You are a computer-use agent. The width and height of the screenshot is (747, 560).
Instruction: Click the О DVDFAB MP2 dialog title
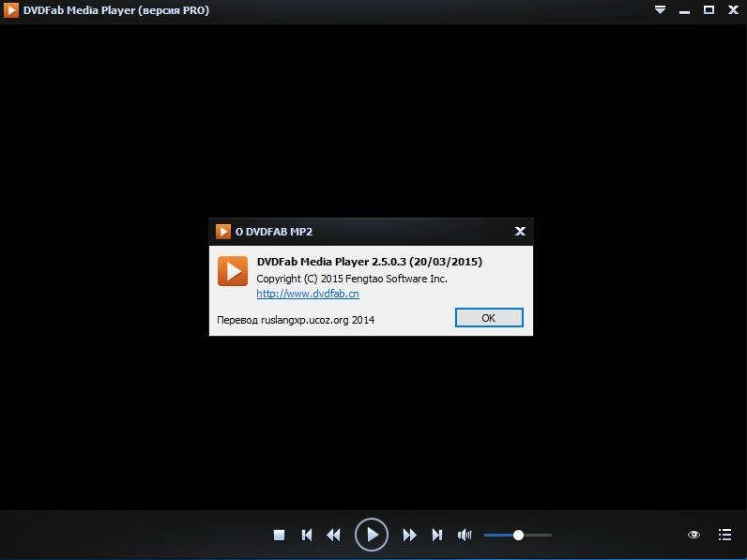[x=274, y=232]
